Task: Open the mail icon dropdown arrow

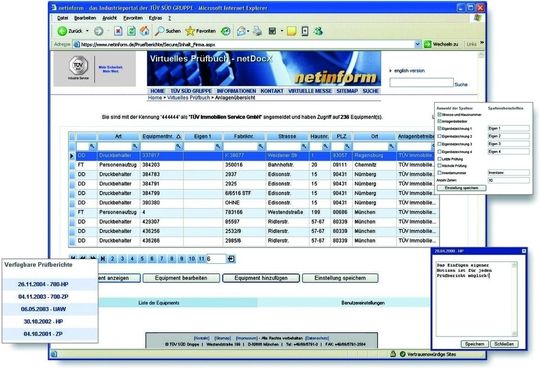Action: (249, 31)
